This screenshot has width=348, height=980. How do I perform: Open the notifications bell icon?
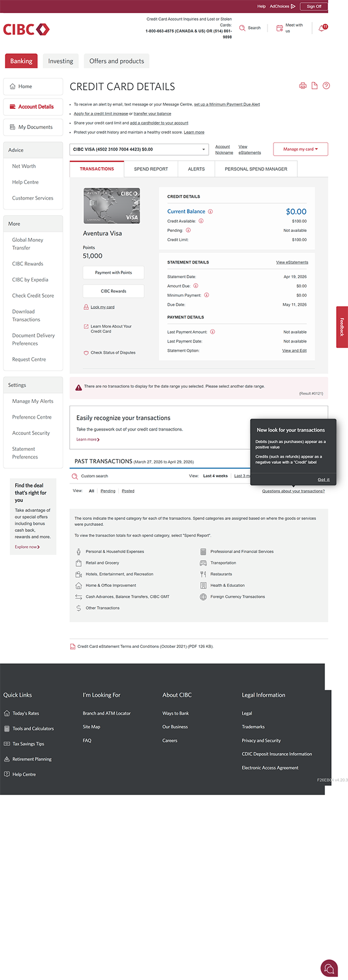coord(322,28)
